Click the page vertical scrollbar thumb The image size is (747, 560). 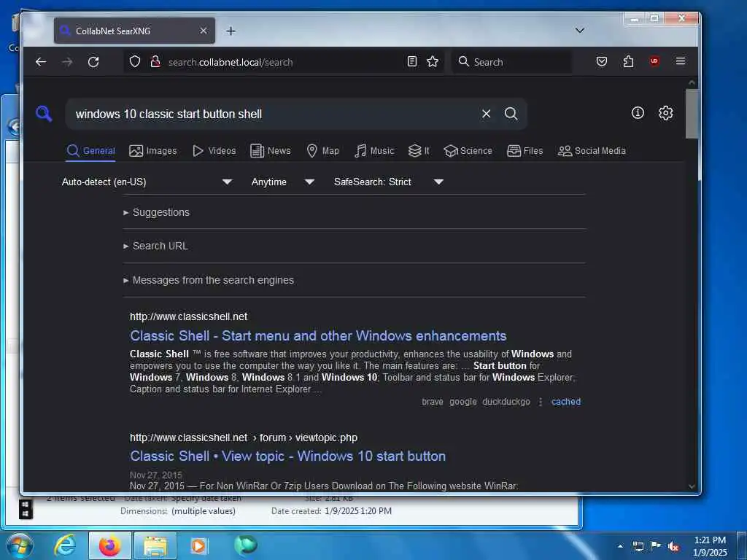pos(692,113)
